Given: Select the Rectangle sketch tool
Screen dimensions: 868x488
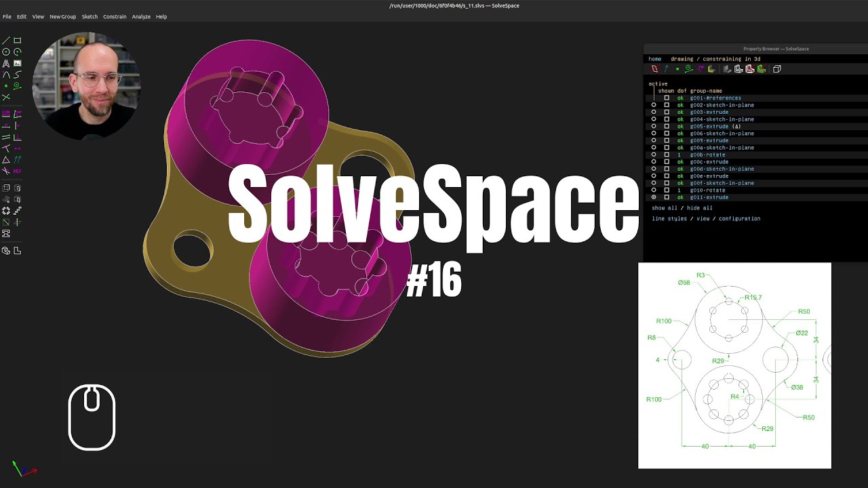Looking at the screenshot, I should 18,41.
